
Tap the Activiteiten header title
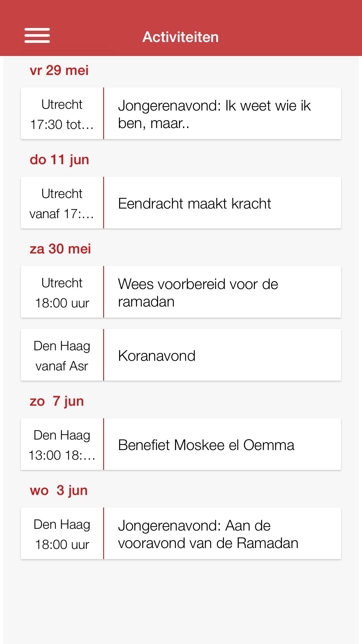tap(181, 37)
